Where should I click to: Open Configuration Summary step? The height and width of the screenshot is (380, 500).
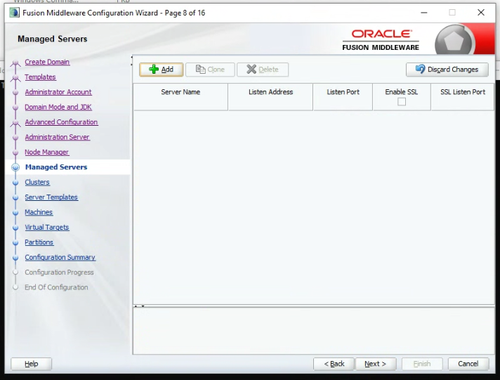click(60, 257)
